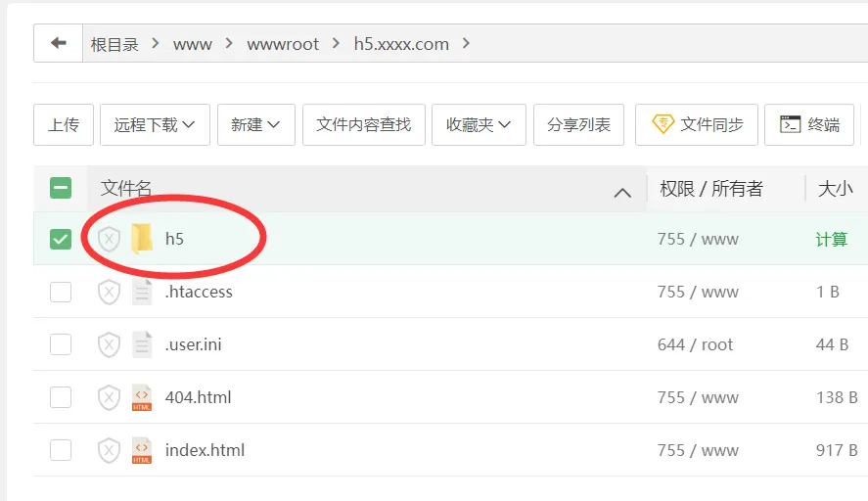Open the 远程下载 dropdown

pyautogui.click(x=155, y=125)
